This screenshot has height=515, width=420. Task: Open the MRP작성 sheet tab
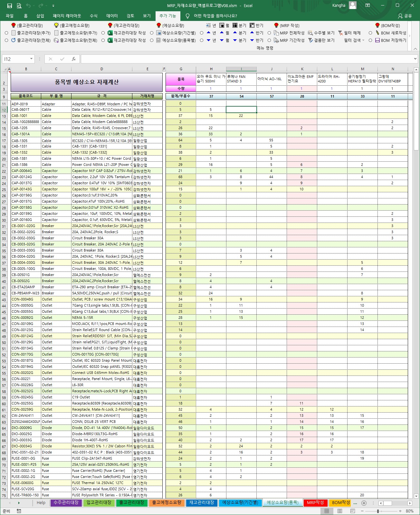coord(315,503)
